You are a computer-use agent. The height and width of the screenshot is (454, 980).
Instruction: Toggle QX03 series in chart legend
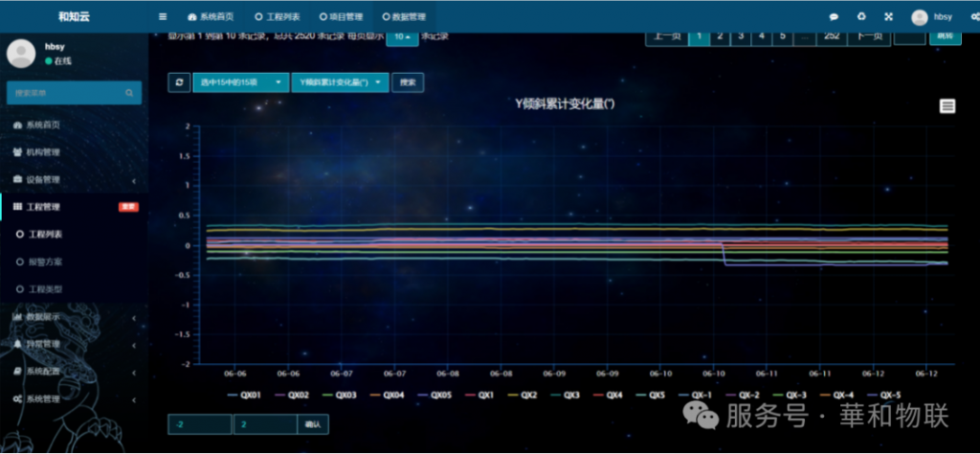pyautogui.click(x=340, y=396)
